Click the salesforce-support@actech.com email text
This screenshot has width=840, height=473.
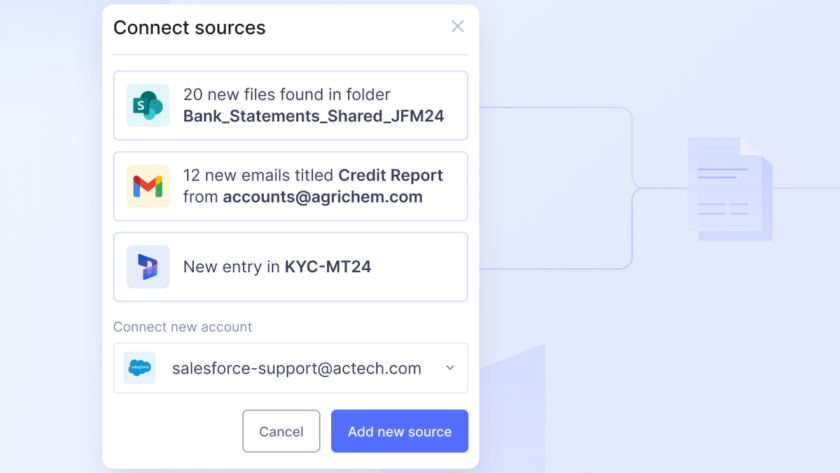click(x=296, y=368)
